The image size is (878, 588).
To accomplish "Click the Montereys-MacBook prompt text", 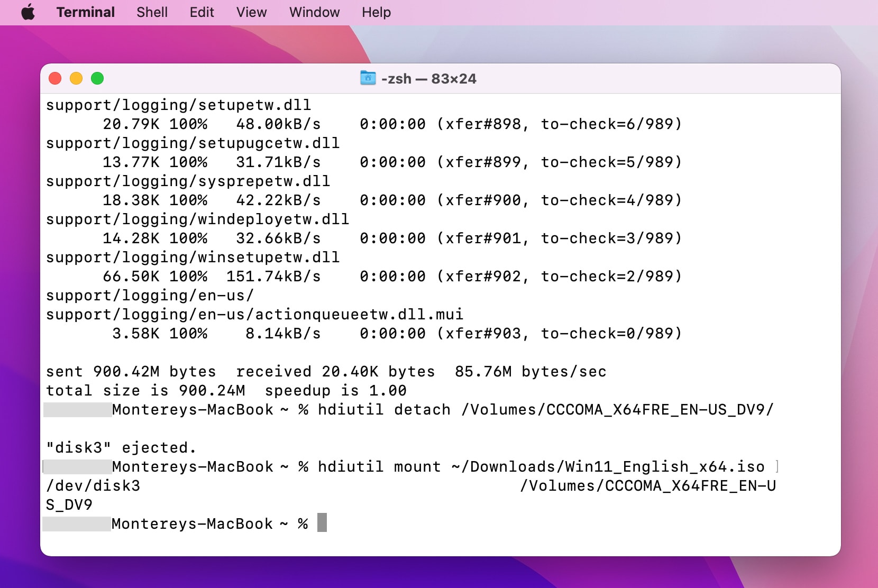I will click(x=190, y=523).
